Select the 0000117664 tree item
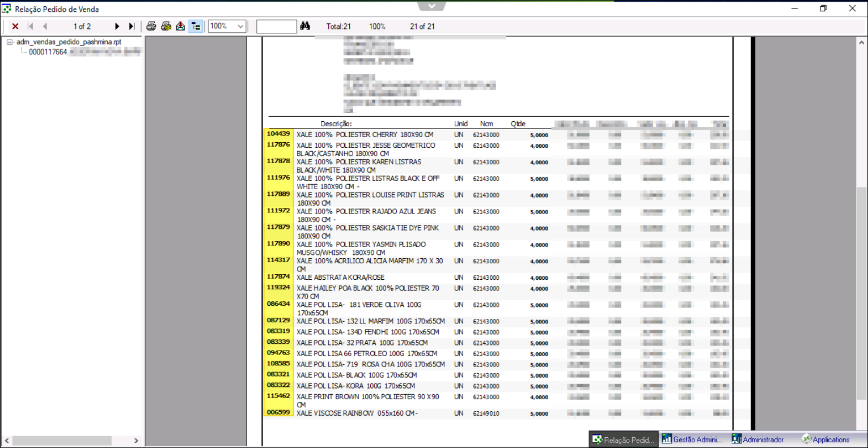Viewport: 868px width, 448px height. pyautogui.click(x=48, y=52)
